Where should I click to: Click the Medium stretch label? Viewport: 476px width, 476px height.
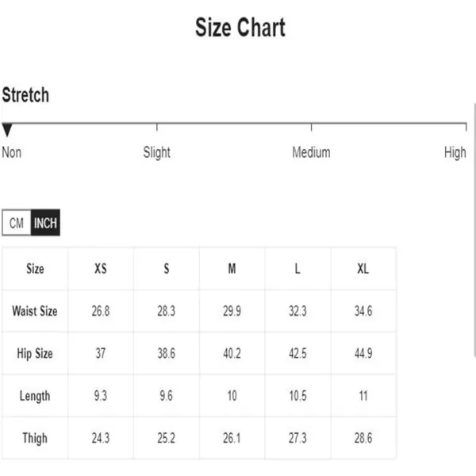pyautogui.click(x=311, y=152)
